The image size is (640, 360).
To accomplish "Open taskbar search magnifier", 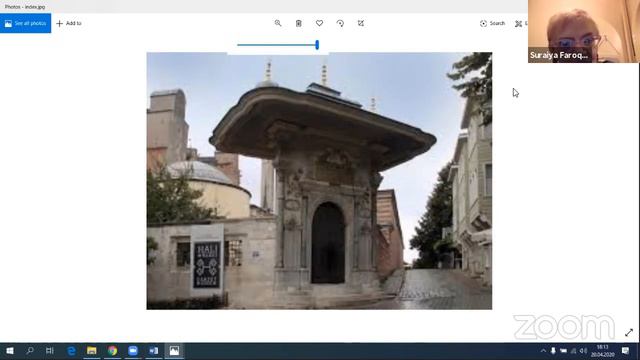I will pyautogui.click(x=30, y=351).
